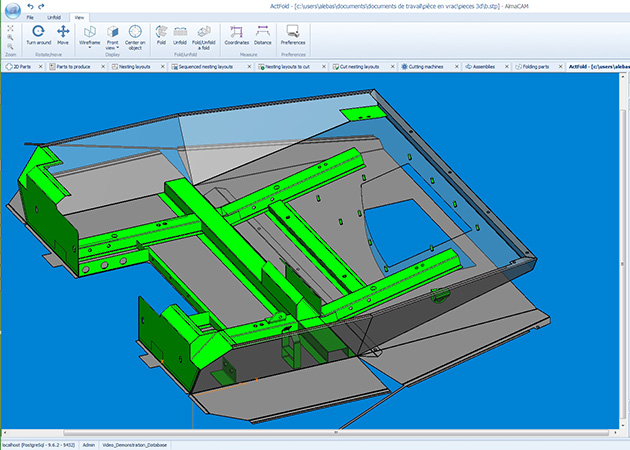The image size is (630, 450).
Task: Close the 2D Parts tab
Action: (x=40, y=66)
